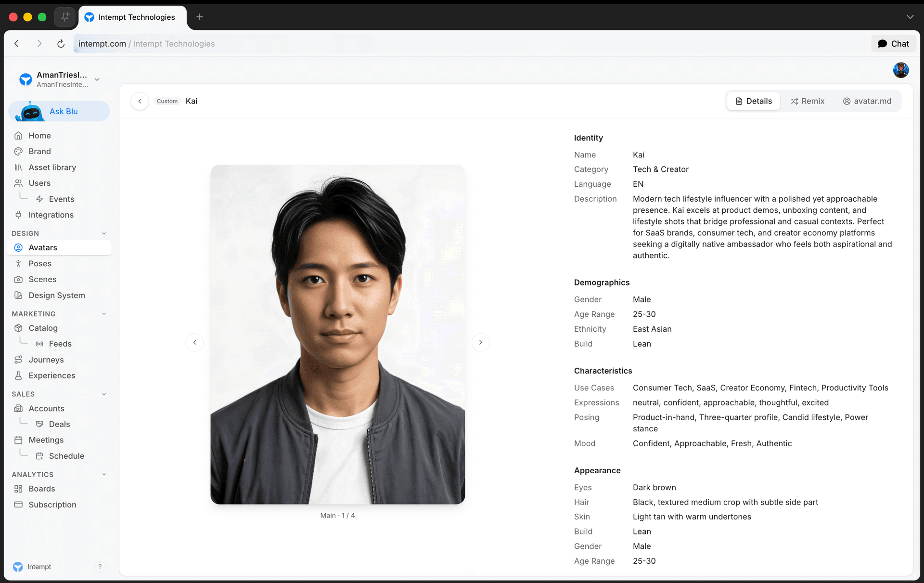Image resolution: width=924 pixels, height=583 pixels.
Task: Click the Intempt logo at sidebar bottom
Action: pos(18,567)
